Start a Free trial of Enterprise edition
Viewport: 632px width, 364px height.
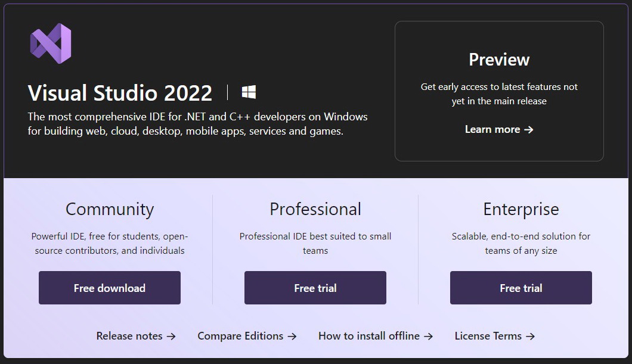point(521,287)
